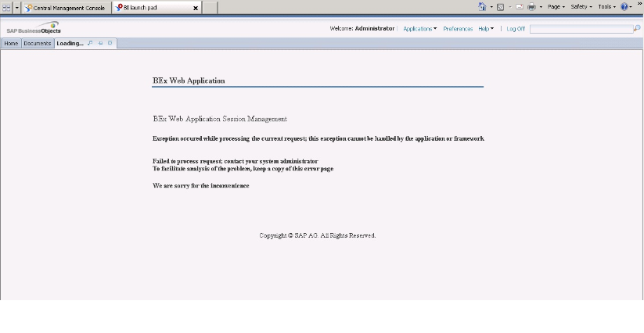The image size is (644, 333).
Task: Click the browser Home icon
Action: tap(482, 6)
